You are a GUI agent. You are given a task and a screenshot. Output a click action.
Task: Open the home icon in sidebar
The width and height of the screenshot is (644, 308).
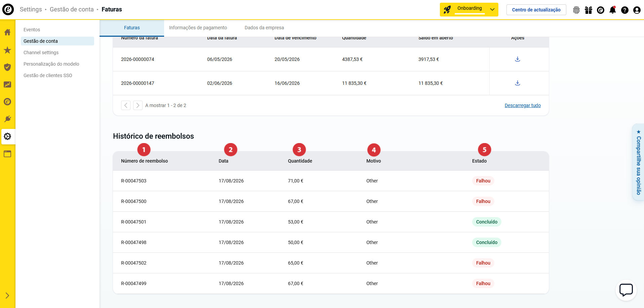[x=7, y=32]
